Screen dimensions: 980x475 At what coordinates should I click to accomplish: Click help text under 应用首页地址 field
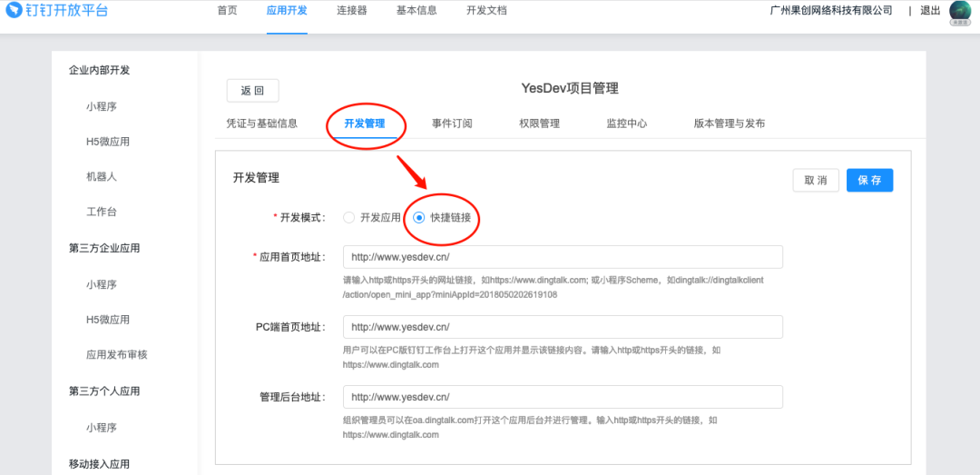point(554,287)
